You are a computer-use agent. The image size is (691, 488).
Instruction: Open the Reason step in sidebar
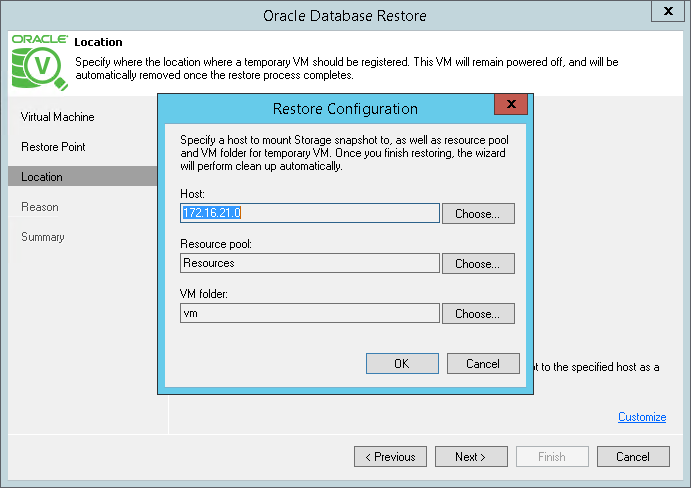40,207
